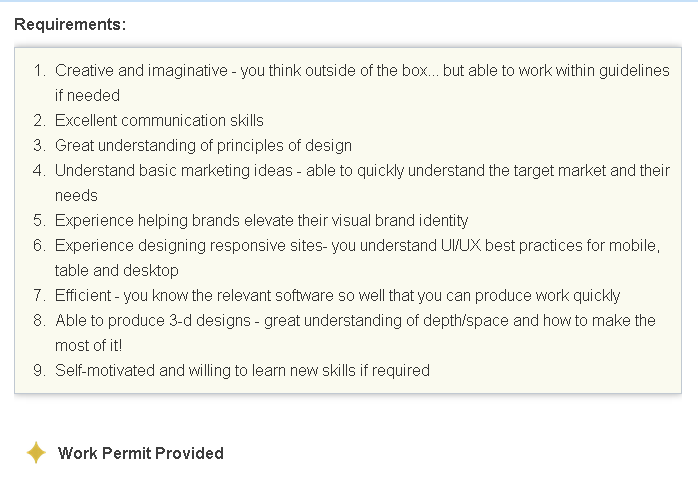The image size is (698, 485).
Task: Click 'Self-motivated and willing to learn' item
Action: pos(242,370)
